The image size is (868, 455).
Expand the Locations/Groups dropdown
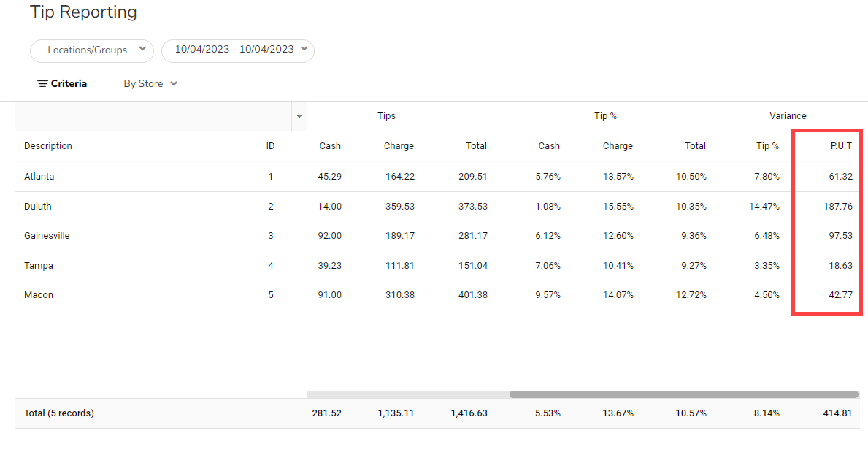(x=91, y=50)
